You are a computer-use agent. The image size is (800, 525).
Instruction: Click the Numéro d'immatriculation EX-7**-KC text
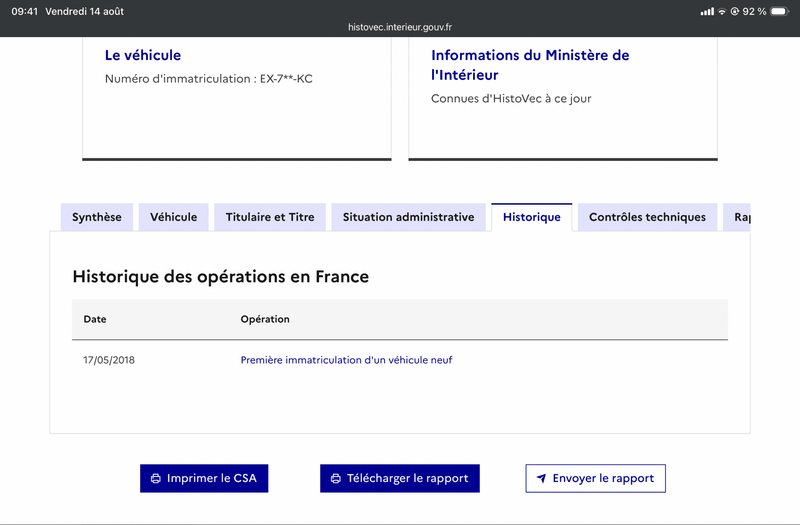tap(209, 79)
